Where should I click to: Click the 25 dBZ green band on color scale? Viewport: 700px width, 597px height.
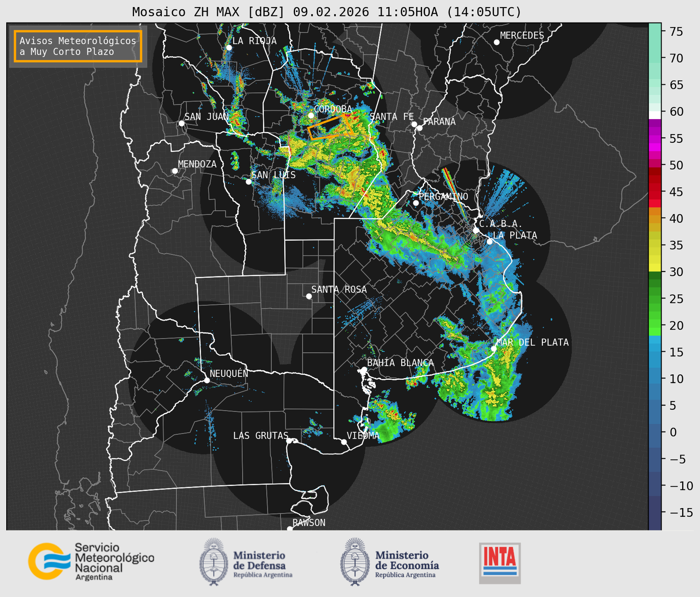point(655,299)
